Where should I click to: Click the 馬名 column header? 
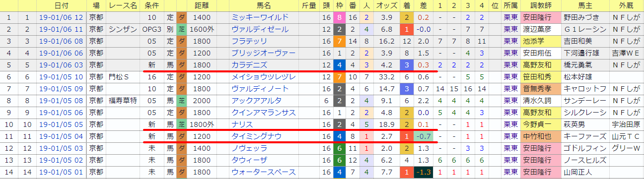point(265,6)
